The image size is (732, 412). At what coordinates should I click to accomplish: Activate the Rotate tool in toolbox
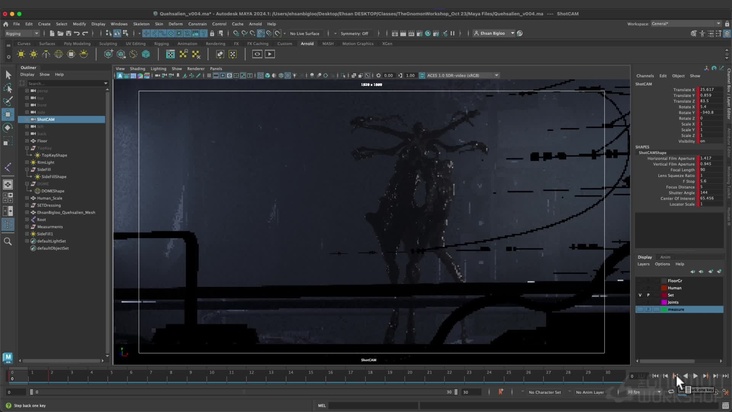[x=8, y=127]
